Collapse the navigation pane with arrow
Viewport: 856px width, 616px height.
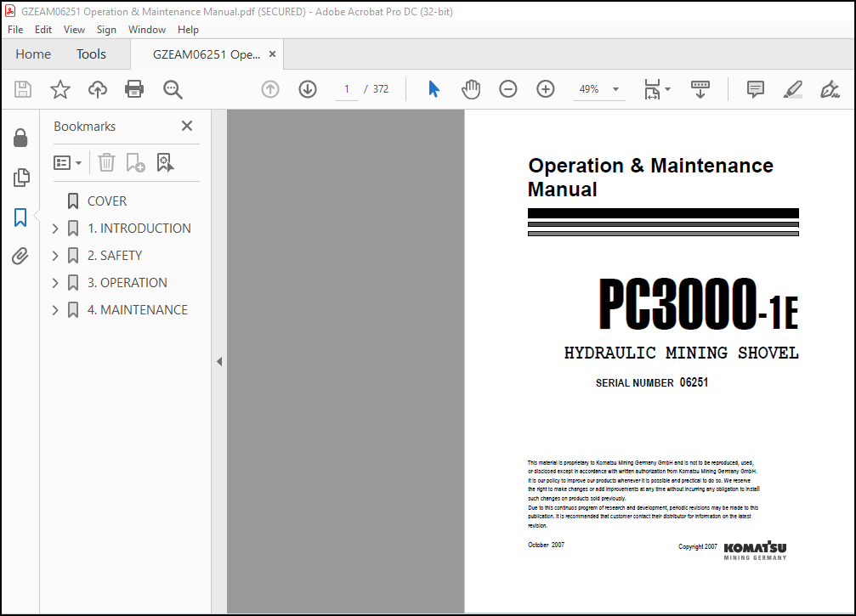pos(219,362)
